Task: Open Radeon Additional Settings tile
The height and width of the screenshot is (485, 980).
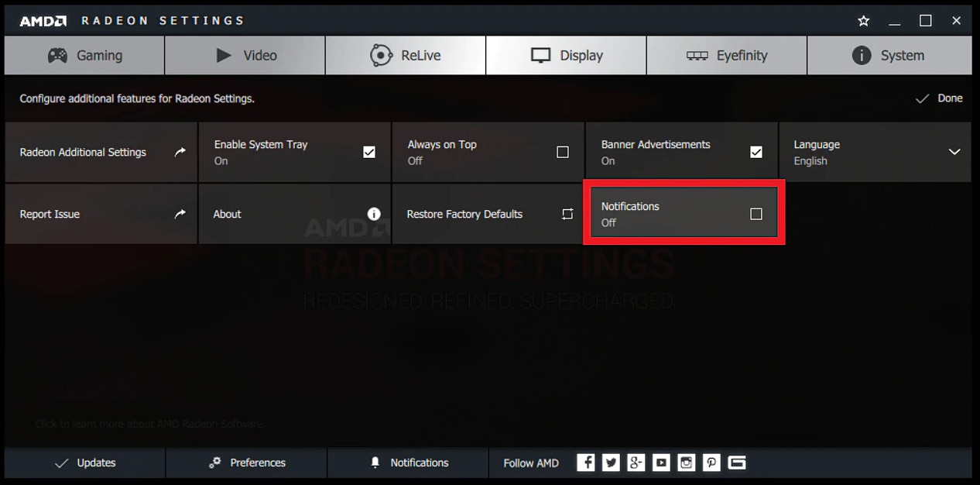Action: 101,152
